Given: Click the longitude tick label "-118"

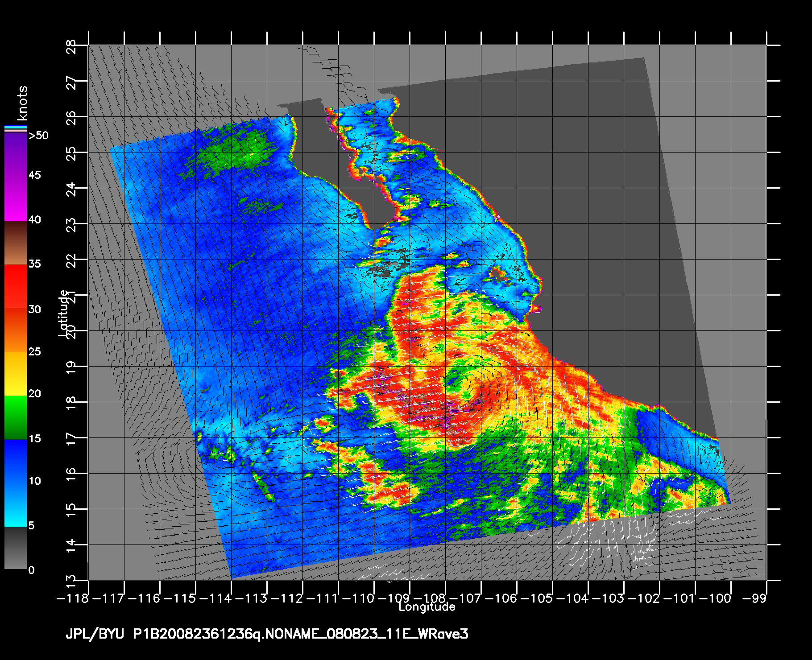Looking at the screenshot, I should click(x=73, y=598).
